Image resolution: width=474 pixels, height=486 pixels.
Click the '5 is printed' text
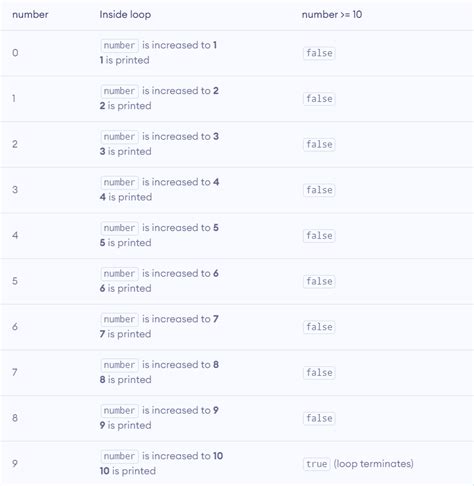[x=125, y=243]
